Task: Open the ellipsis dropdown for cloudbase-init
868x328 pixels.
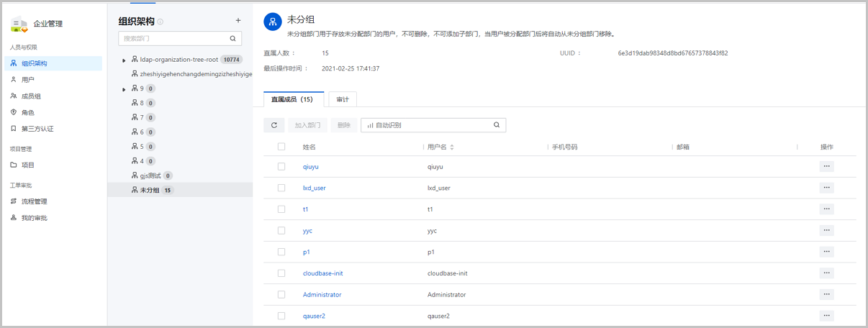Action: coord(826,273)
